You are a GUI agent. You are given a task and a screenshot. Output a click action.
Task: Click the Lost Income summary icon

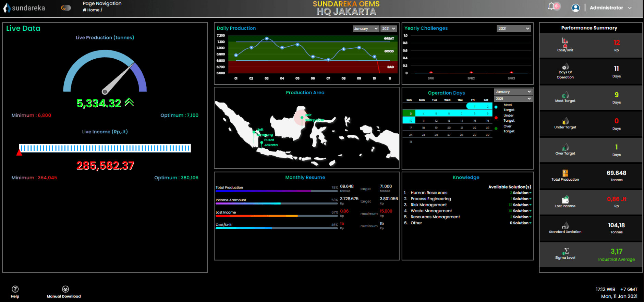tap(565, 200)
